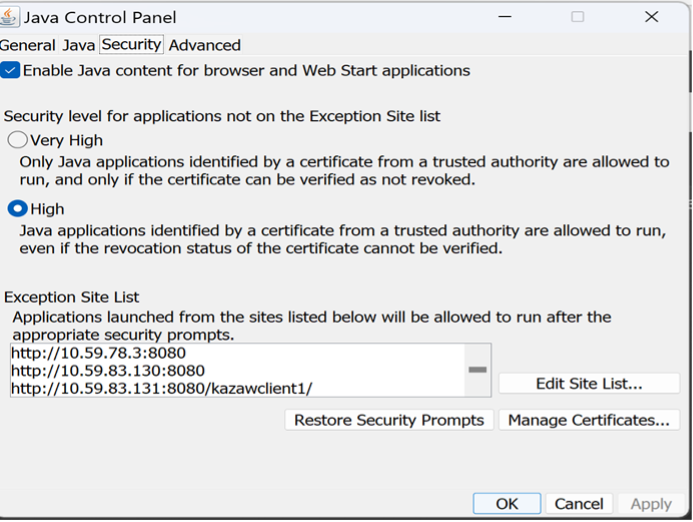Maximize the Java Control Panel window
This screenshot has width=693, height=522.
point(578,17)
